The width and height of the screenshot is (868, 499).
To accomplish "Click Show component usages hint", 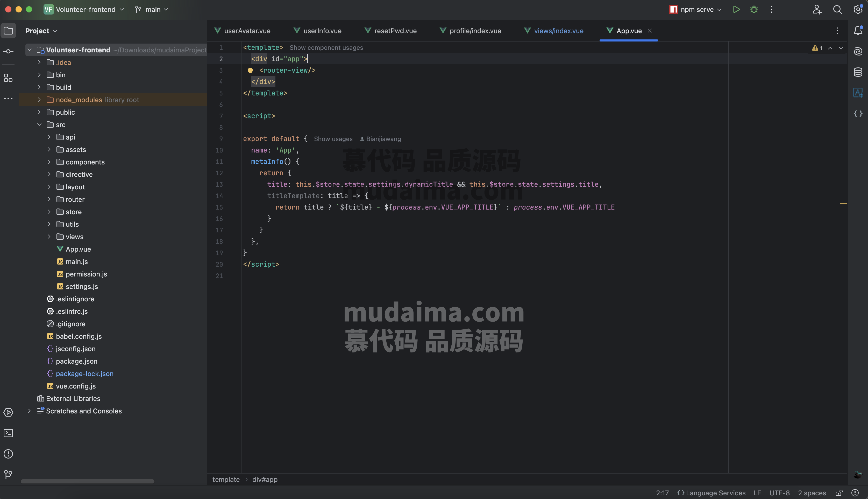I will click(326, 48).
